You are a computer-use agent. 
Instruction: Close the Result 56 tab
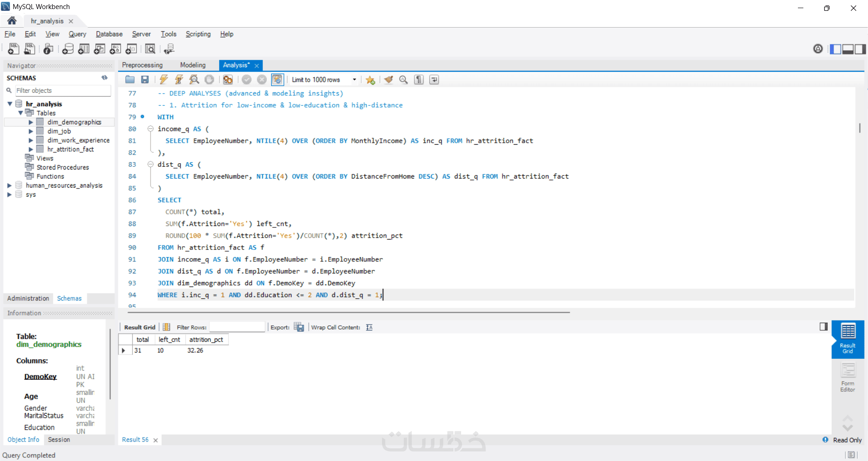pos(156,440)
